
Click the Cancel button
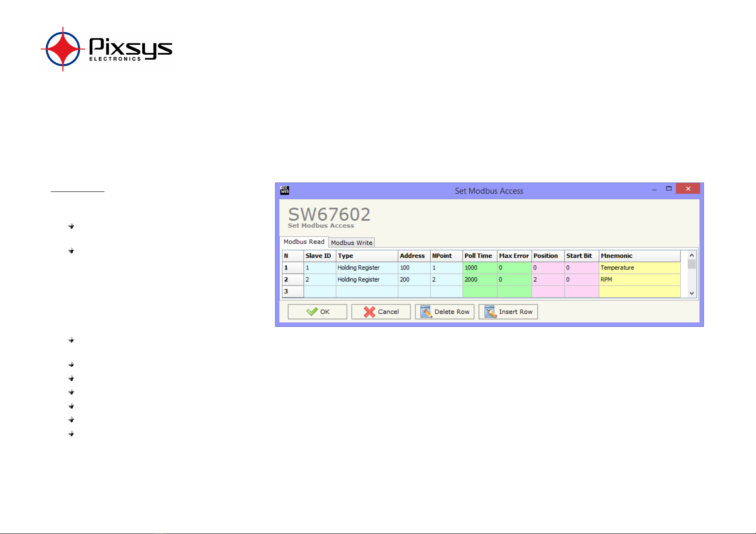(381, 312)
